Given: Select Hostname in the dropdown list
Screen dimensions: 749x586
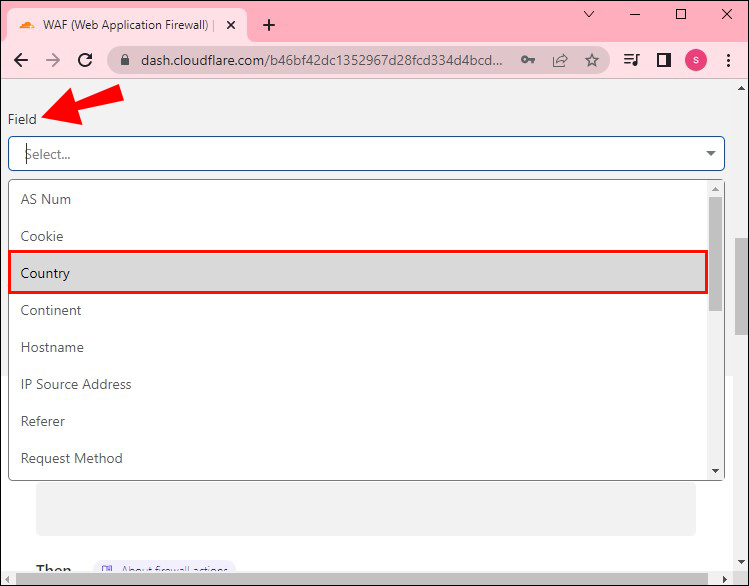Looking at the screenshot, I should (x=52, y=347).
